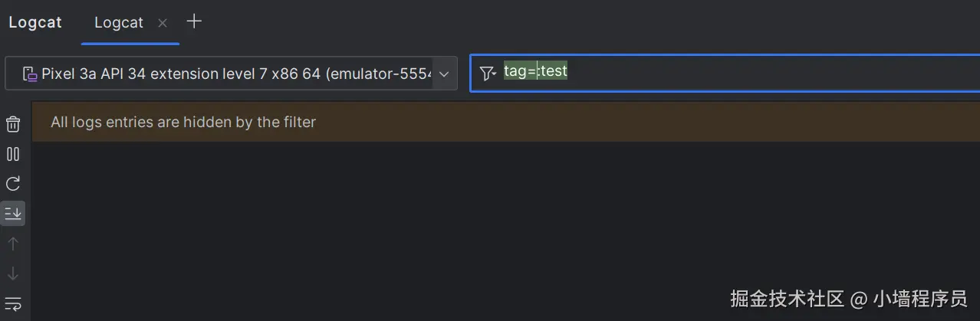Click the device phone icon in selector

tap(29, 74)
